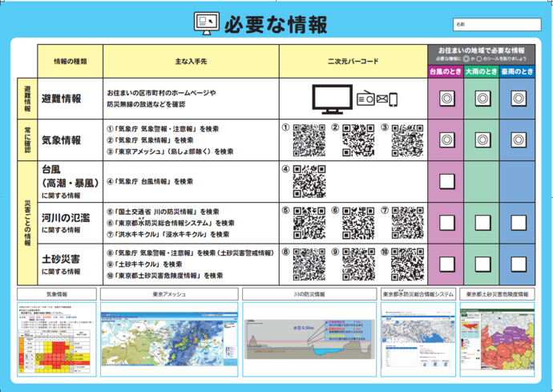Click the 東京アメッシュ caption label
The height and width of the screenshot is (392, 553).
[x=169, y=294]
